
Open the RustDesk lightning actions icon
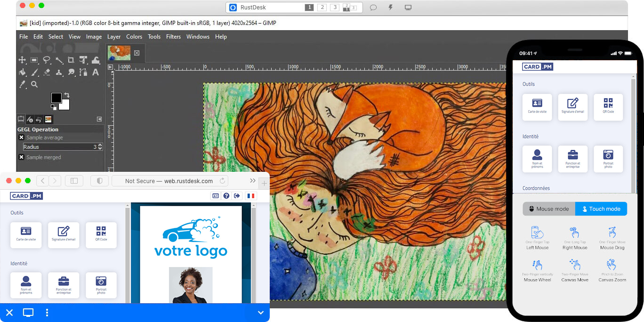point(390,8)
